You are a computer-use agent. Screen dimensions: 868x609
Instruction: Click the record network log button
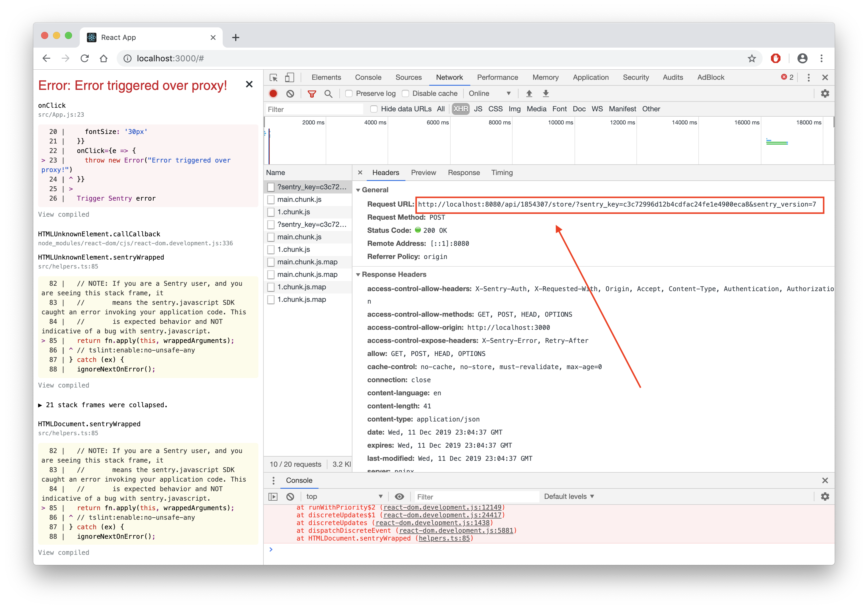coord(273,93)
